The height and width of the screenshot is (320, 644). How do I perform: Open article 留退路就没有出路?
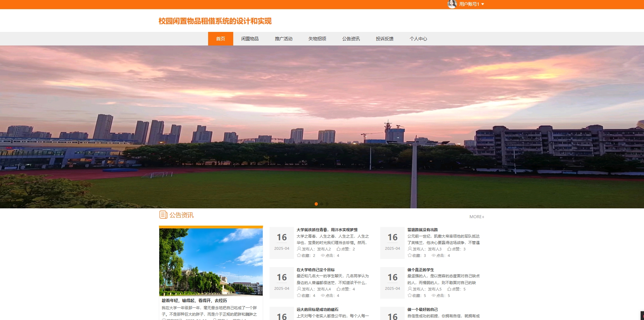tap(423, 230)
